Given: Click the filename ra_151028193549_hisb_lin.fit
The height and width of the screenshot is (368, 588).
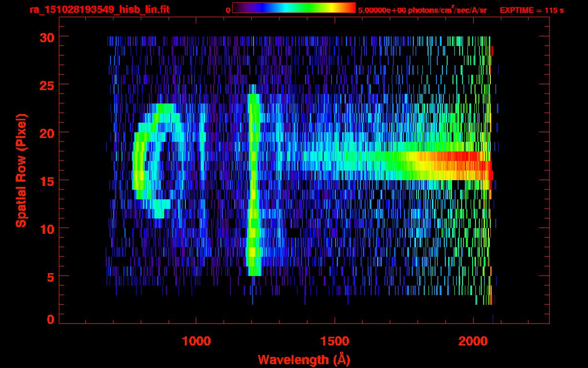Looking at the screenshot, I should [x=99, y=10].
